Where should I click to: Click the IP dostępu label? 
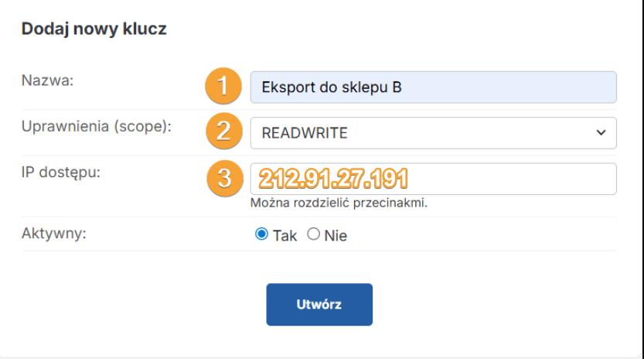(62, 171)
